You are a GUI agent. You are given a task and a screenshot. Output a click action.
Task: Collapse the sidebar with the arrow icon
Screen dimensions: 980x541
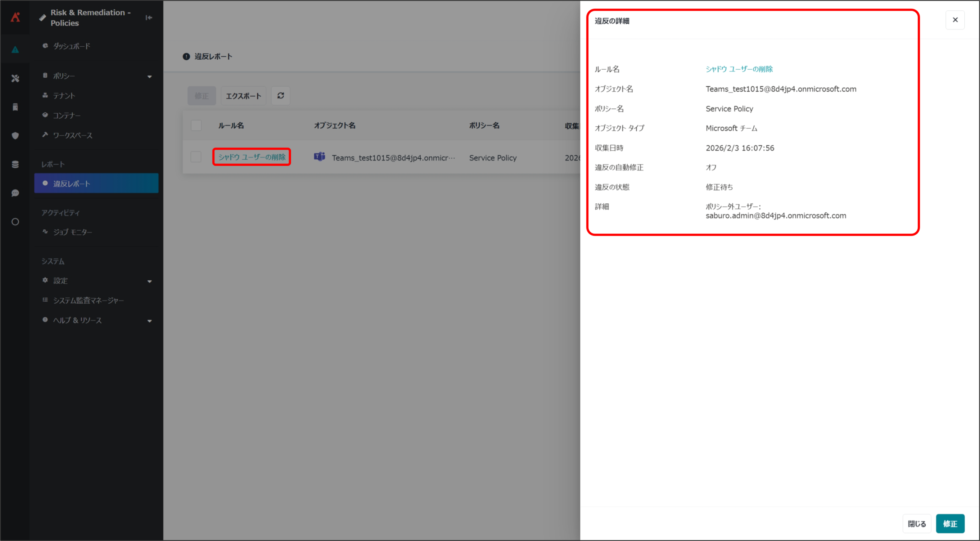(149, 18)
